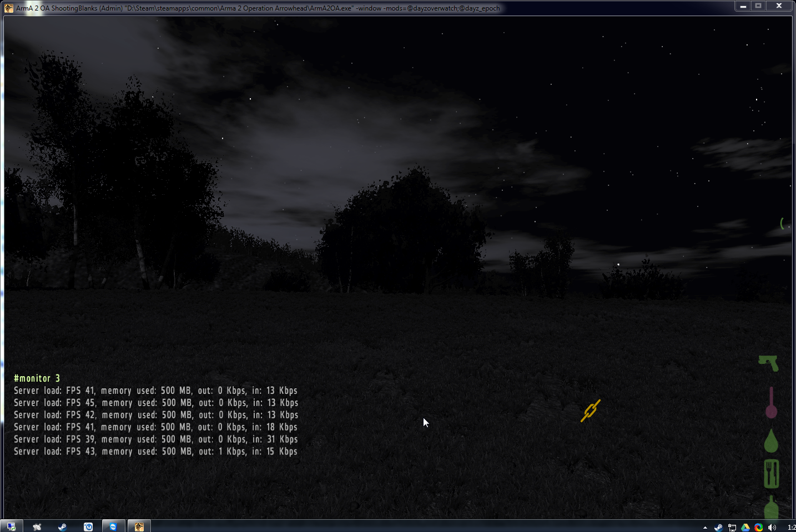This screenshot has width=796, height=532.
Task: Click the multicolored swirl tray icon
Action: point(758,528)
